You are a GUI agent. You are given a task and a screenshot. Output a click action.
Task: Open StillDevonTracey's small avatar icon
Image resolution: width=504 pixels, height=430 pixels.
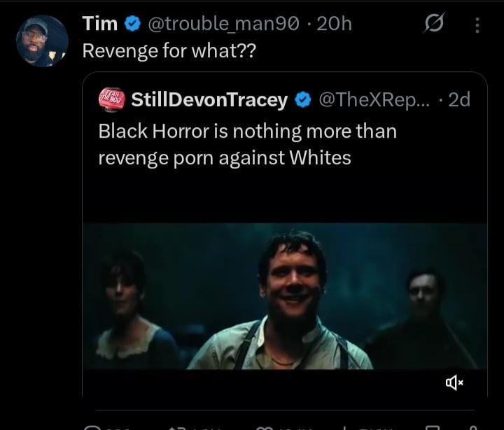click(x=111, y=100)
